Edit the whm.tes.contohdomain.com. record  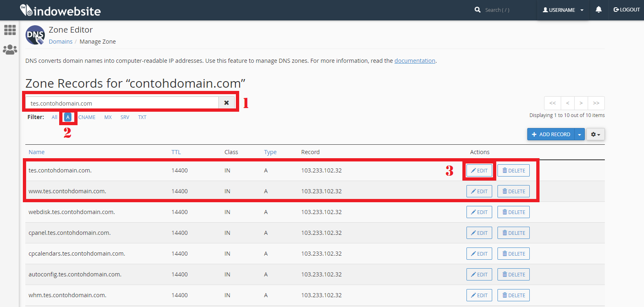[x=479, y=295]
